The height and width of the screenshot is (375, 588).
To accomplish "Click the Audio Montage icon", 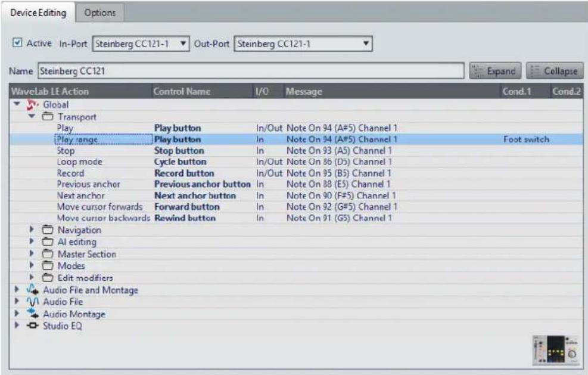I will (x=32, y=314).
